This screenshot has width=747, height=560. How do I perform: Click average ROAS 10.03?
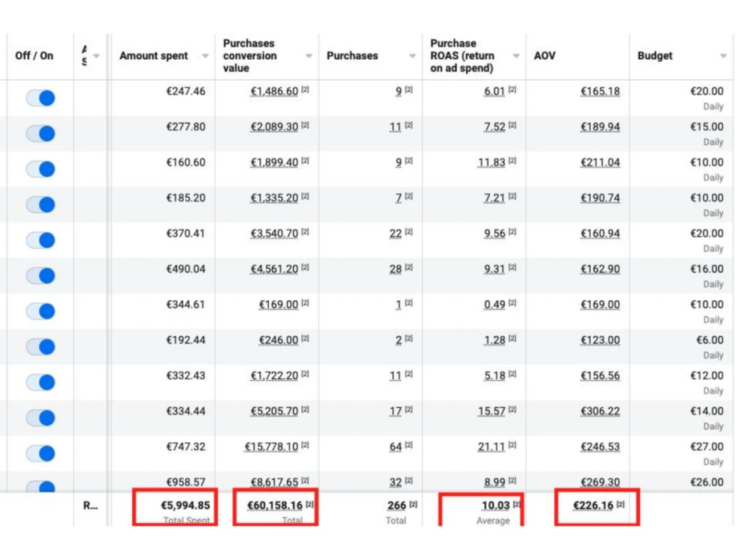[495, 505]
